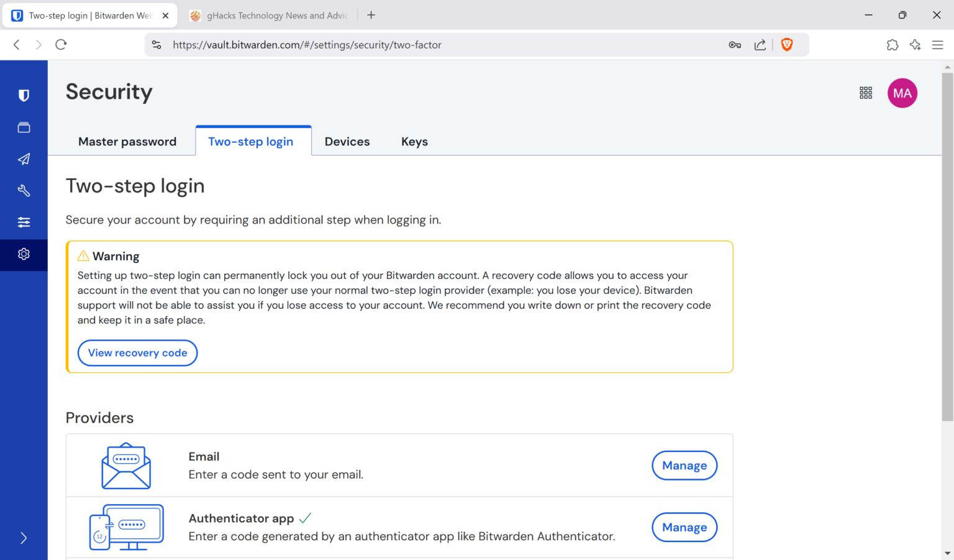Open the browser extensions puzzle icon
Image resolution: width=954 pixels, height=560 pixels.
pyautogui.click(x=893, y=45)
